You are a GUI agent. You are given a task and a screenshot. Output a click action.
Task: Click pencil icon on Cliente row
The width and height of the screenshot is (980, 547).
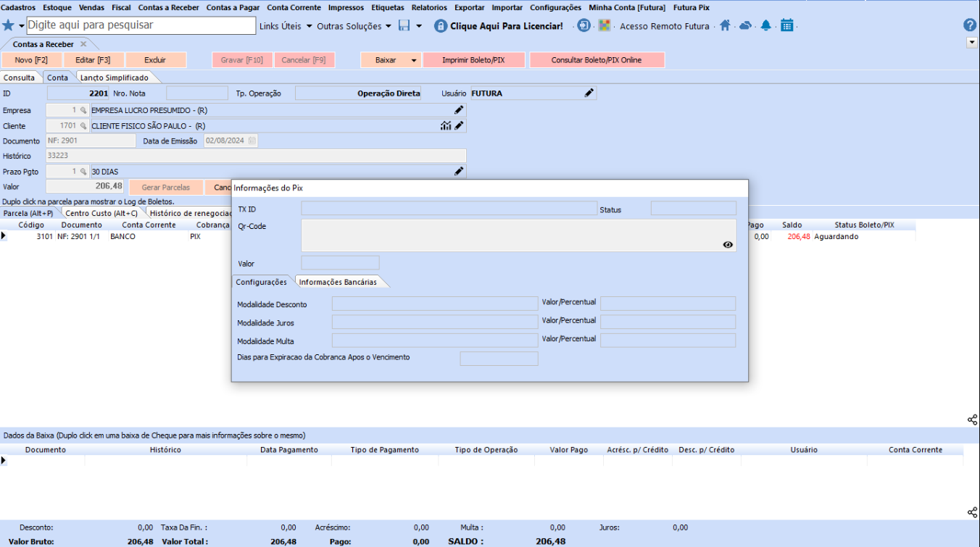point(459,125)
